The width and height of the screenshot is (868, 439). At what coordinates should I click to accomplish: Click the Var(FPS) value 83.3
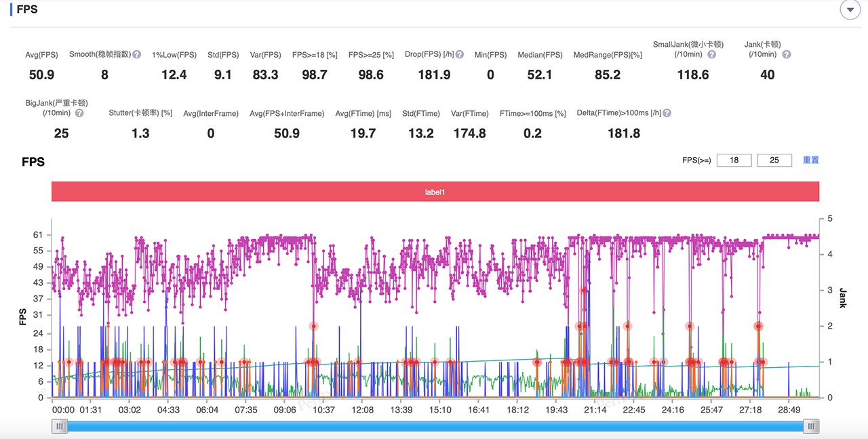pyautogui.click(x=265, y=75)
